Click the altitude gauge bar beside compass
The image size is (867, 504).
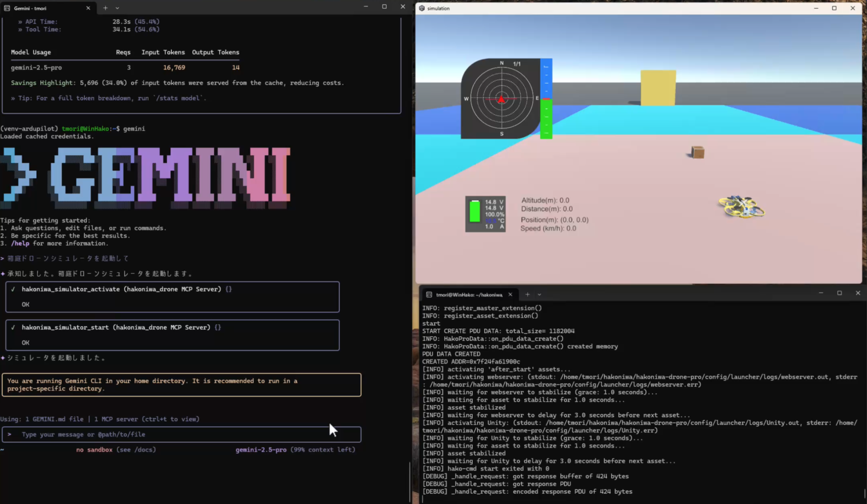click(x=546, y=99)
